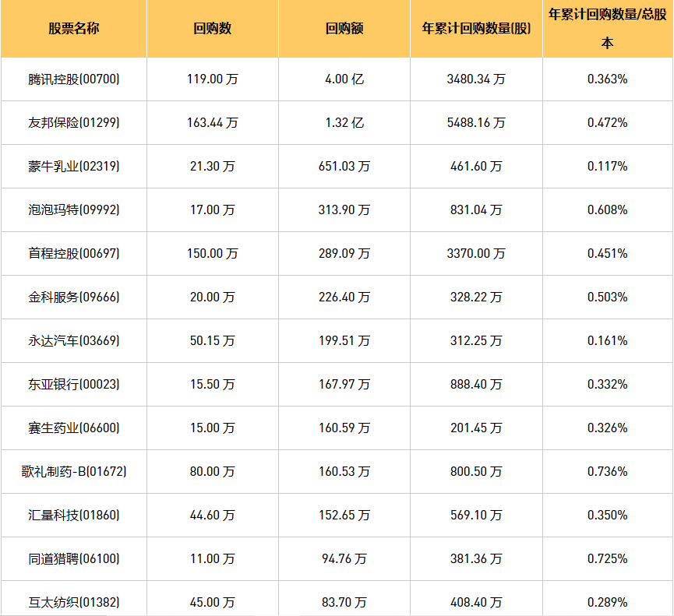Select the 金科服务(09666) stock name
The height and width of the screenshot is (616, 674).
[x=73, y=297]
